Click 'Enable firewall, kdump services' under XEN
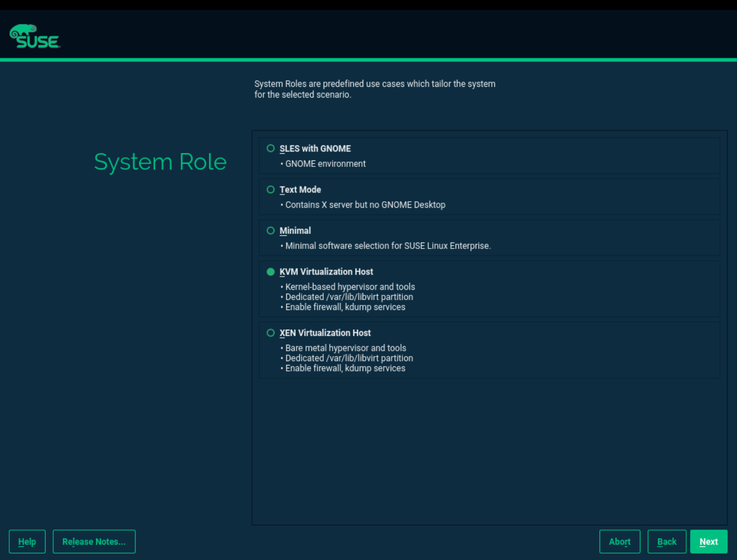Image resolution: width=737 pixels, height=560 pixels. click(x=345, y=369)
